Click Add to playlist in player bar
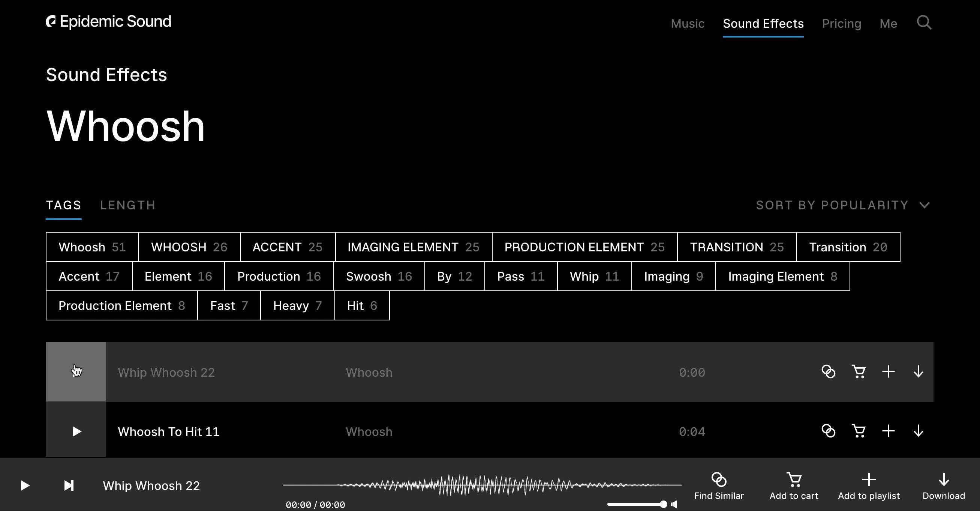This screenshot has width=980, height=511. (869, 486)
